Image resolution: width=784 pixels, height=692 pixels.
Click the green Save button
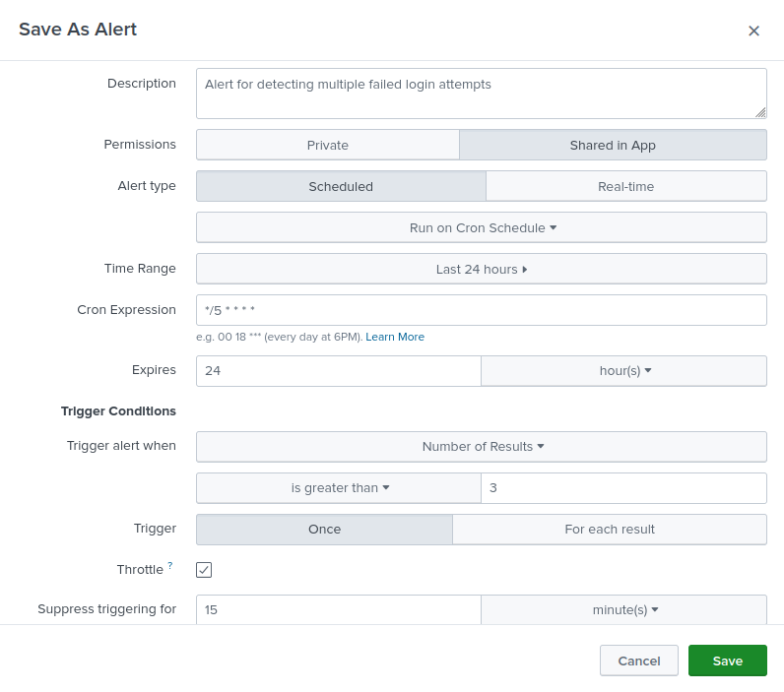click(727, 661)
